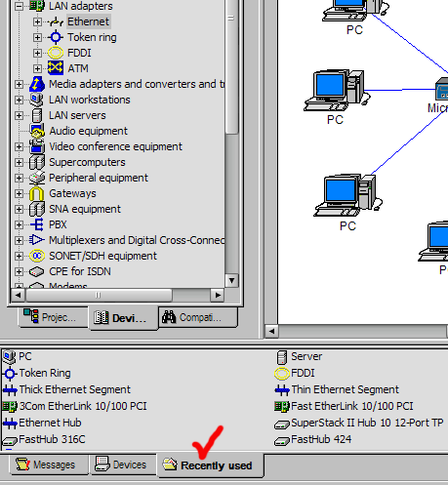
Task: Switch to the Project tab
Action: [x=54, y=317]
